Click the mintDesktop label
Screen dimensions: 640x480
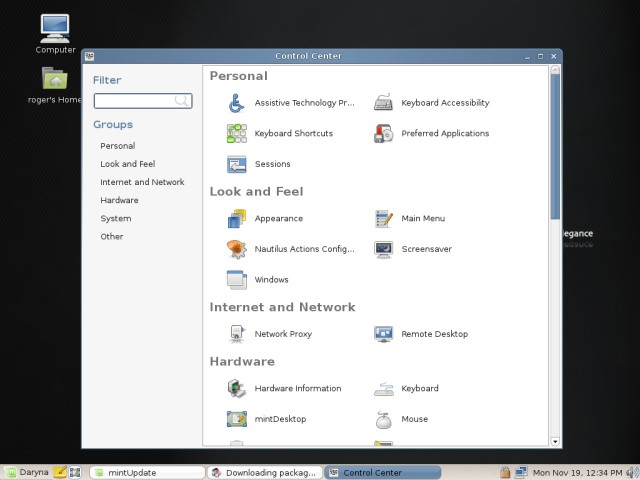(x=280, y=419)
